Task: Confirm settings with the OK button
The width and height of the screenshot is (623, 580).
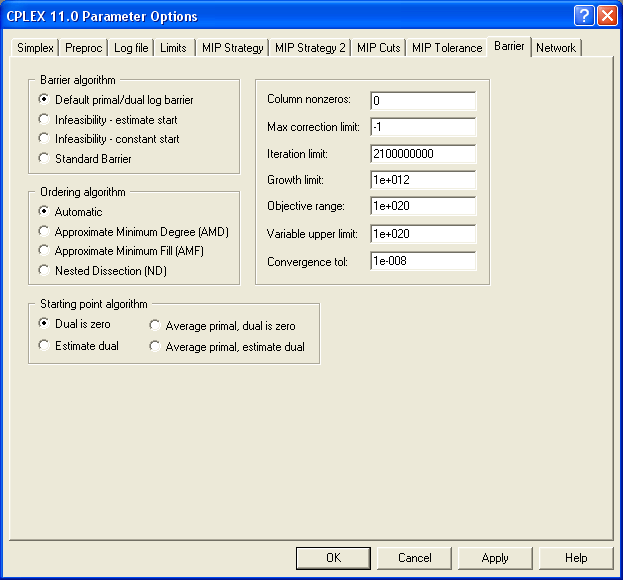Action: tap(333, 558)
